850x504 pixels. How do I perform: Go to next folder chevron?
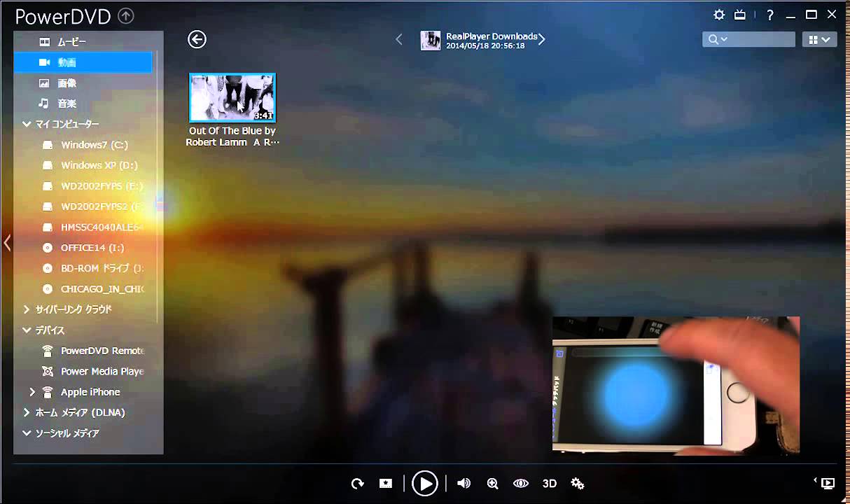(542, 40)
